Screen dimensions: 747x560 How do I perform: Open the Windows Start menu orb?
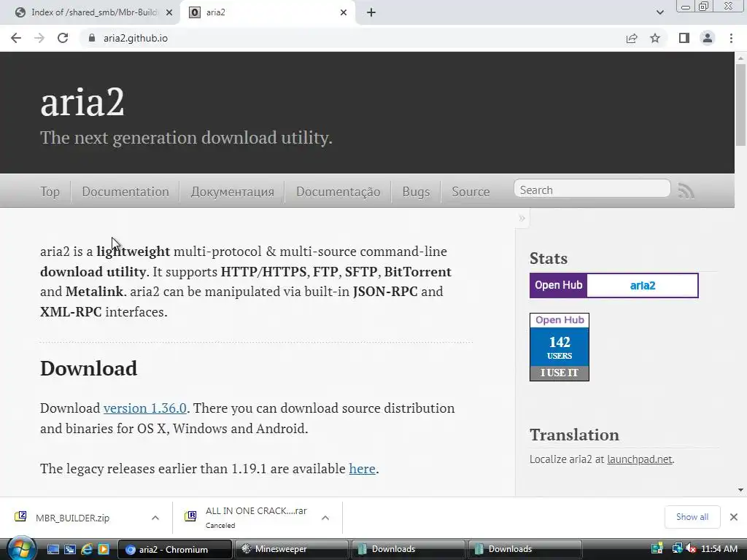click(x=21, y=548)
